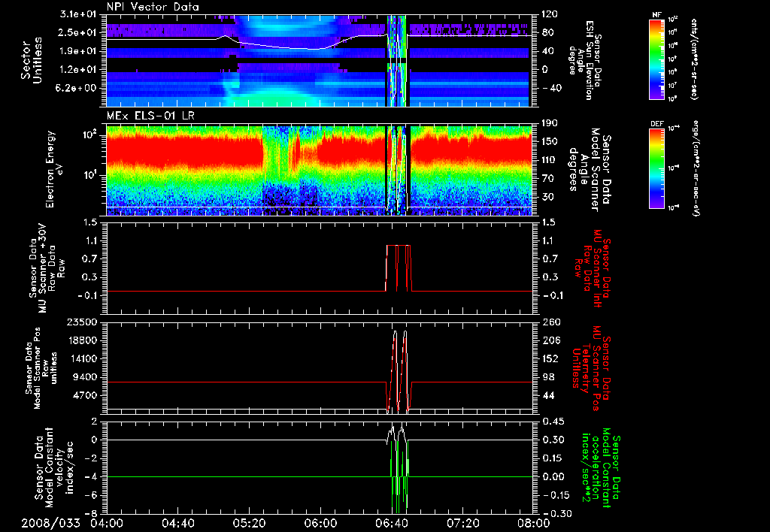770x532 pixels.
Task: Click the ESH Sun Elevation Angle axis label
Action: [588, 60]
